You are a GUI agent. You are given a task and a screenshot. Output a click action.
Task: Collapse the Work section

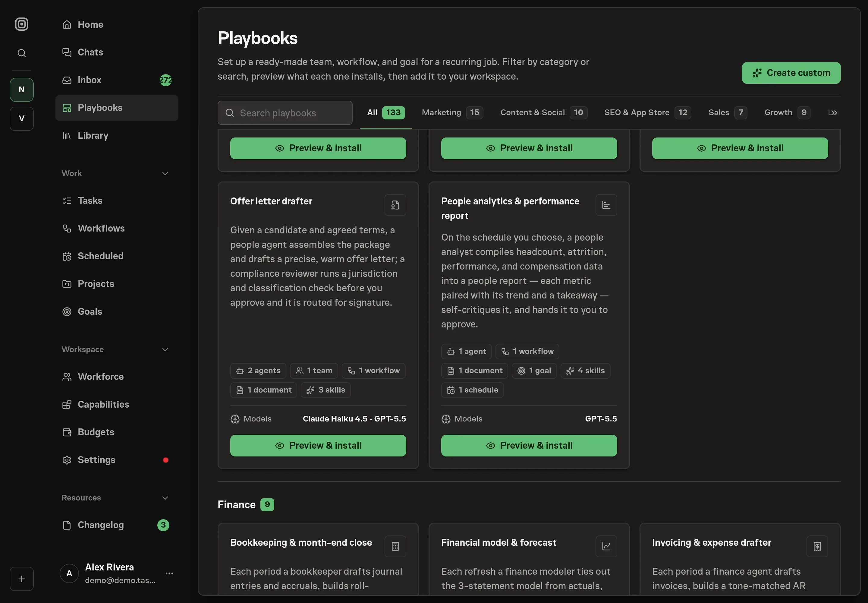coord(165,173)
